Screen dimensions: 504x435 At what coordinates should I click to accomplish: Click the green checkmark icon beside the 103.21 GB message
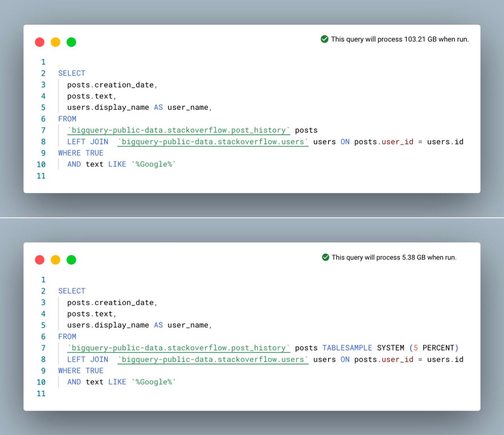tap(324, 39)
